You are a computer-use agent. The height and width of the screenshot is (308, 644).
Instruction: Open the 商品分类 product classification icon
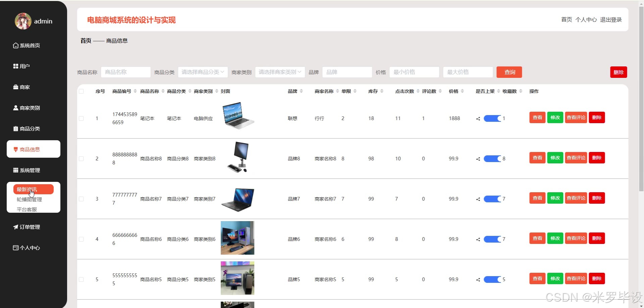[x=15, y=129]
